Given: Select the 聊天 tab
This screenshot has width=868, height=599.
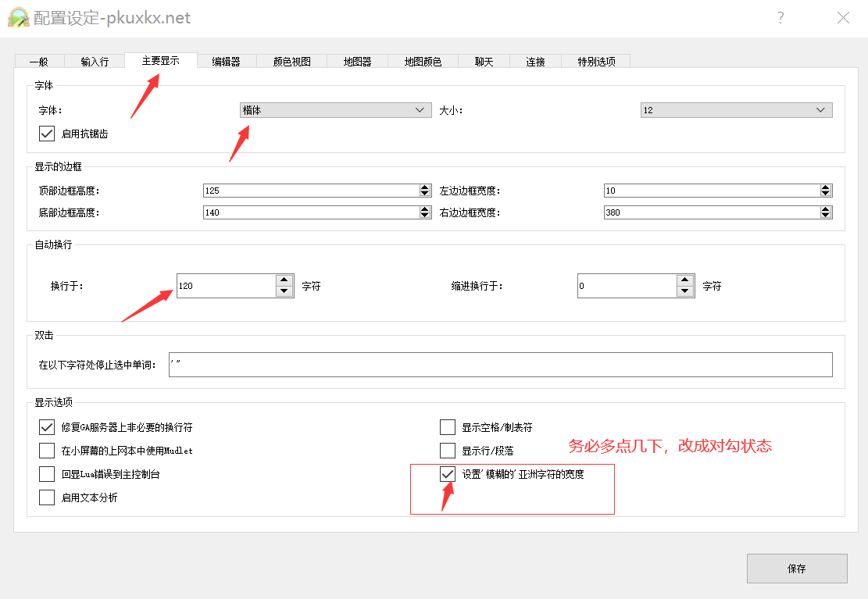Looking at the screenshot, I should pos(484,62).
